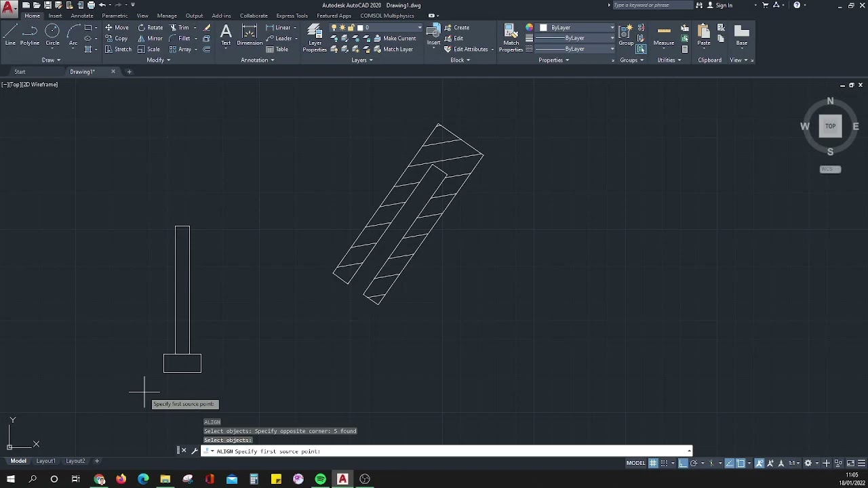Viewport: 868px width, 488px height.
Task: Expand the Modify panel
Action: [158, 60]
